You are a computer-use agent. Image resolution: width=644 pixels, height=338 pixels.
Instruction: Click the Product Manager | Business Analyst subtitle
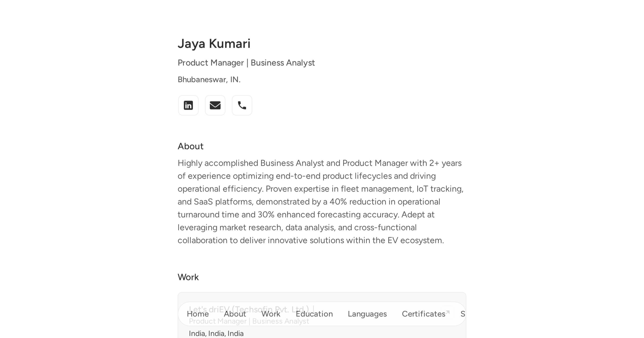246,63
